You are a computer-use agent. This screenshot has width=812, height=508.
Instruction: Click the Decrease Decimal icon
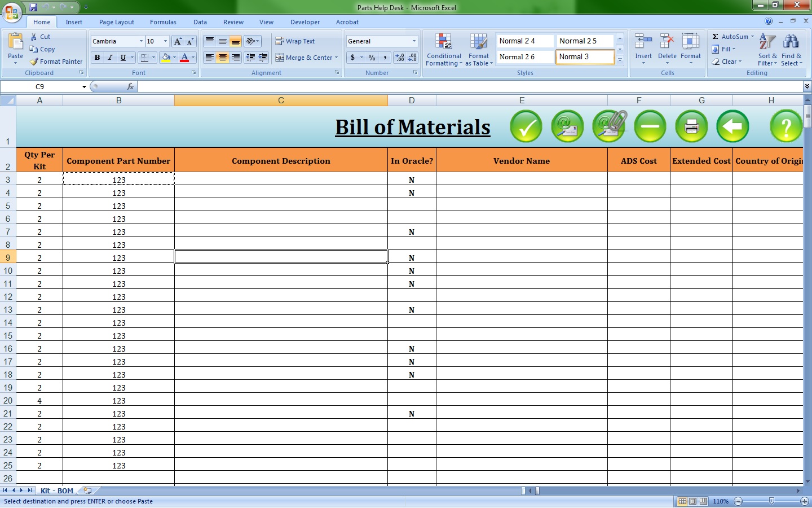pos(412,58)
